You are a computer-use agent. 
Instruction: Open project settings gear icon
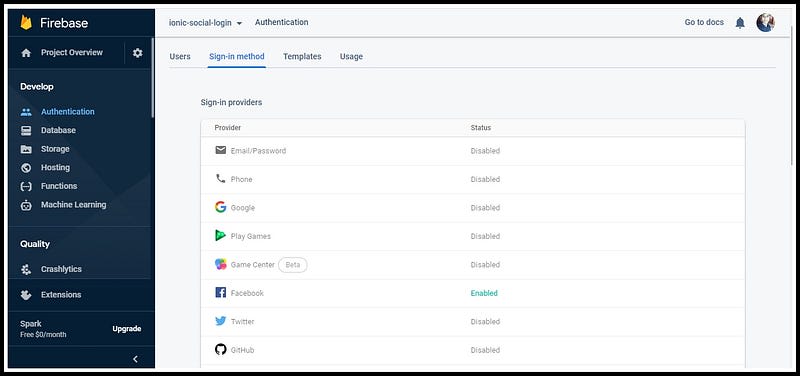[138, 53]
